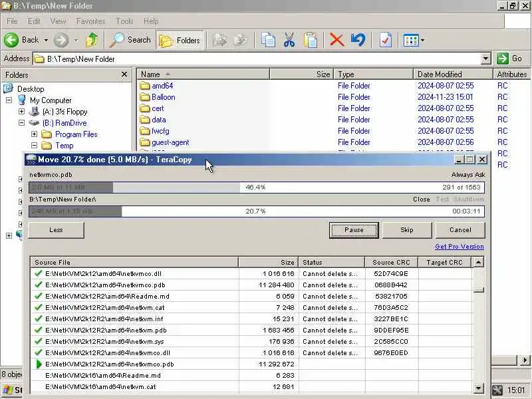
Task: Select the guest-agent folder icon
Action: point(145,142)
